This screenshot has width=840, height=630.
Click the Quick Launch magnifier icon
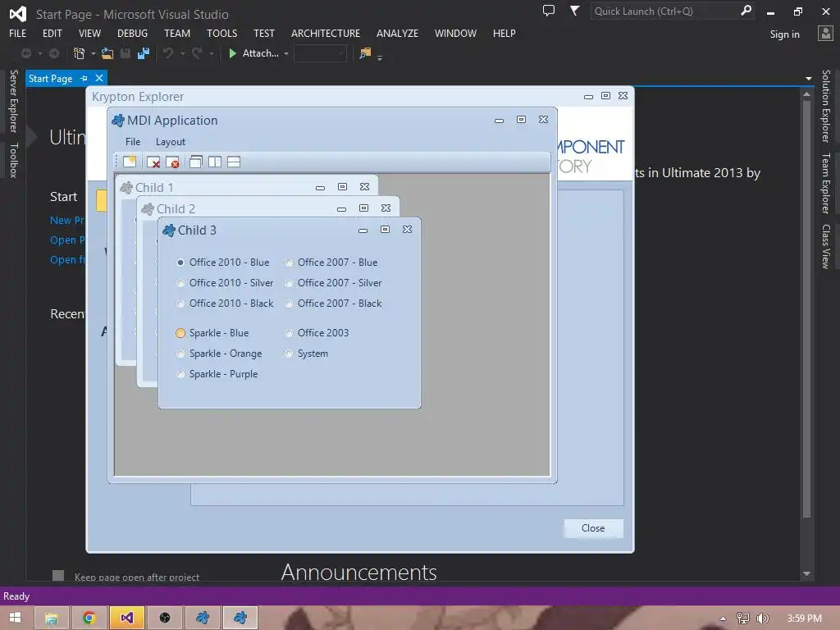pos(745,11)
